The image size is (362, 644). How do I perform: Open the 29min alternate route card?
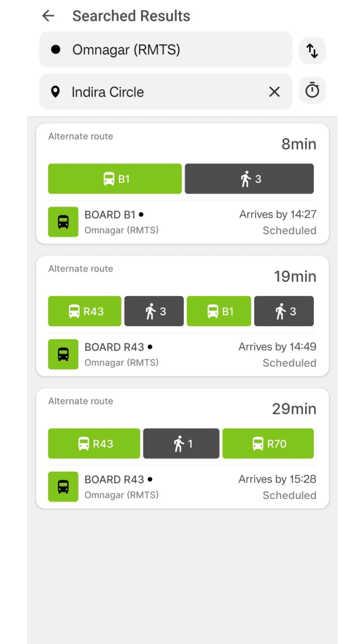182,448
